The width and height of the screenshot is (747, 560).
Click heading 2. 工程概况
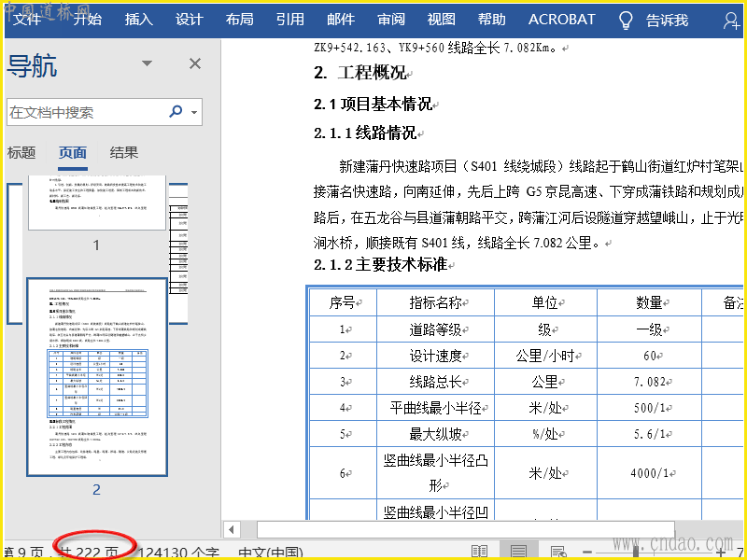click(362, 73)
